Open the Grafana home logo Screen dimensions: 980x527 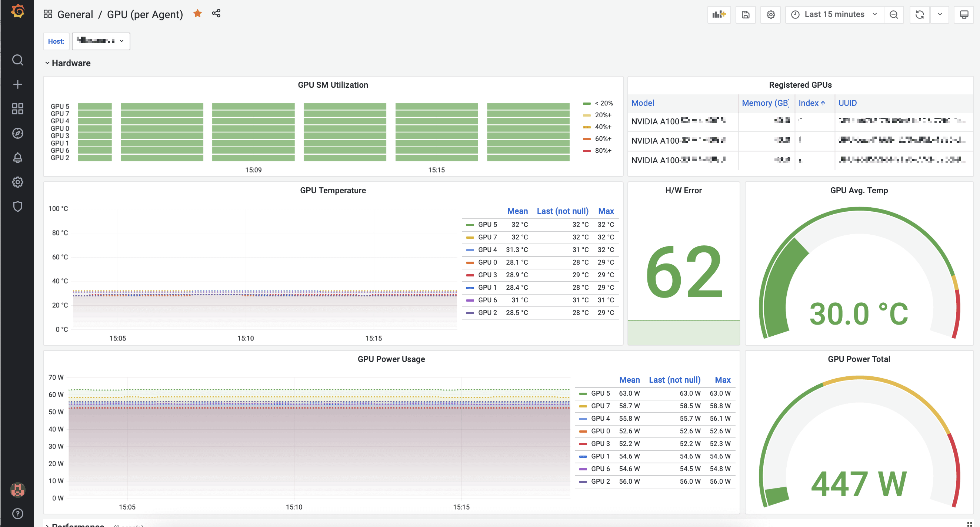[17, 11]
